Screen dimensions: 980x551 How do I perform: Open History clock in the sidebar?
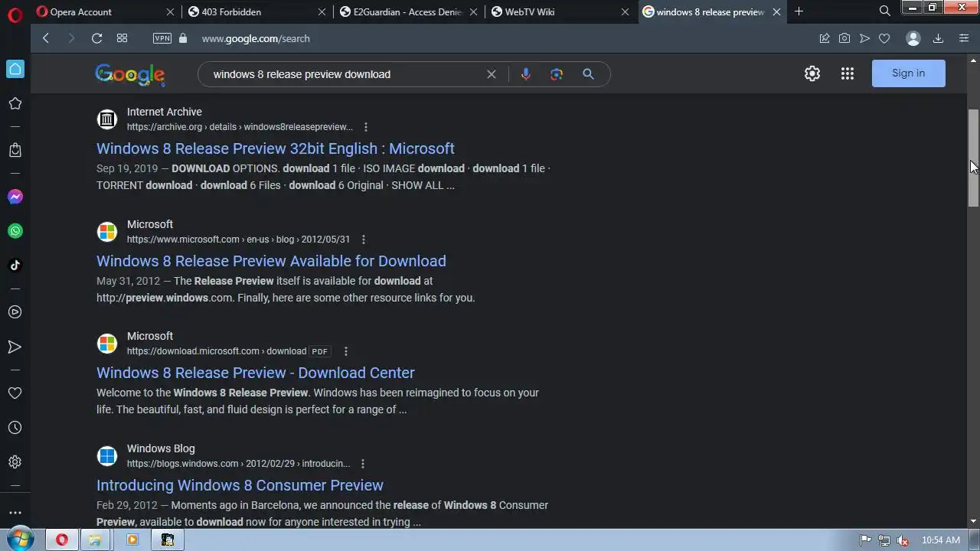(15, 428)
